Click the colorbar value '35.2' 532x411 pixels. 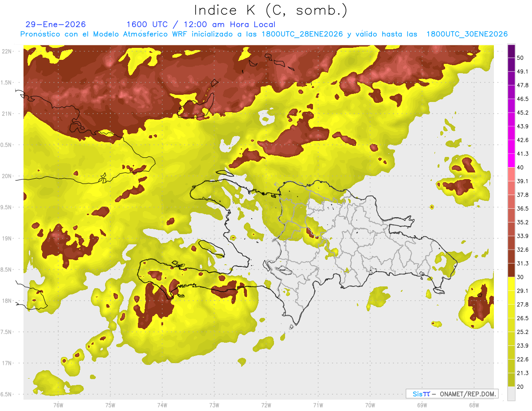coord(523,222)
